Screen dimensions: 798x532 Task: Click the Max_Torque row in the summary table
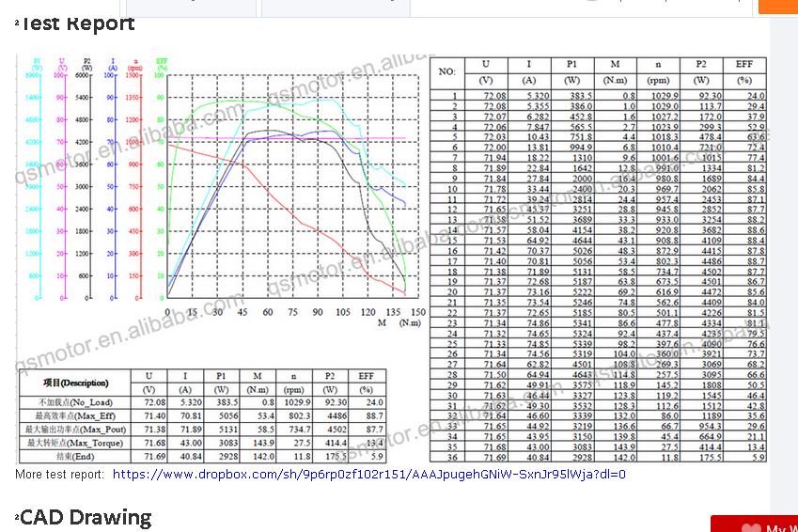[202, 443]
